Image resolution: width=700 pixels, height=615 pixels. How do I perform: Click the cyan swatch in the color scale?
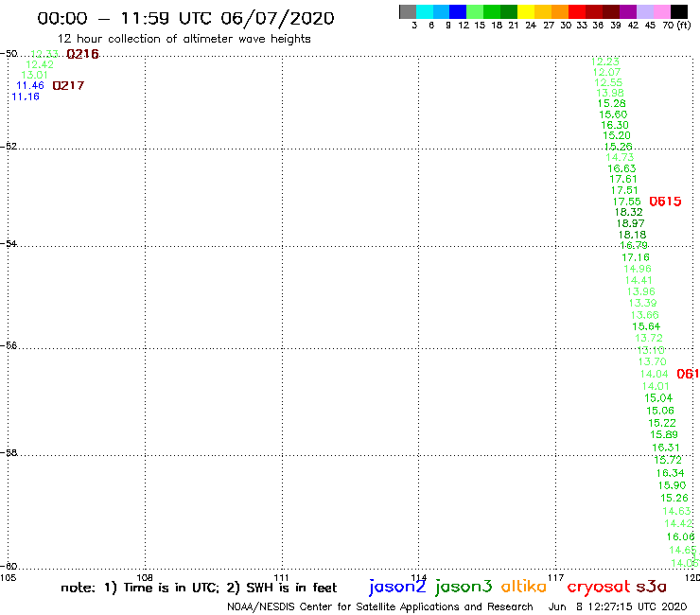[x=425, y=11]
